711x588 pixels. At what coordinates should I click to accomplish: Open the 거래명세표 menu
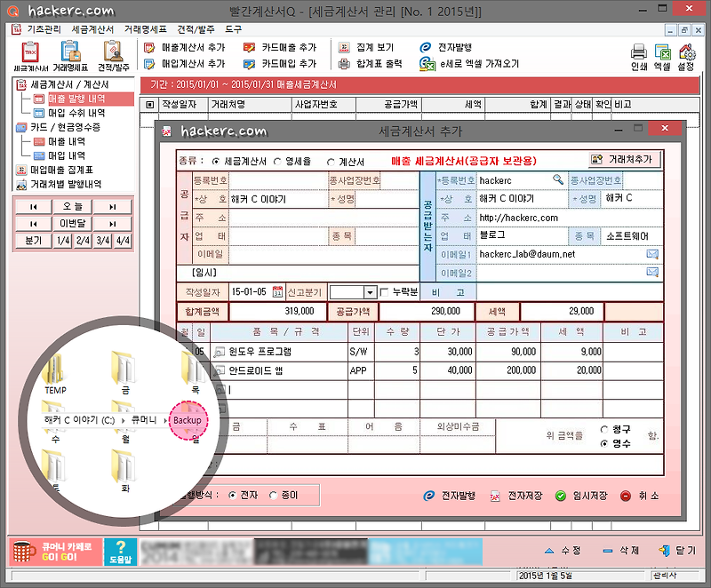(x=146, y=29)
